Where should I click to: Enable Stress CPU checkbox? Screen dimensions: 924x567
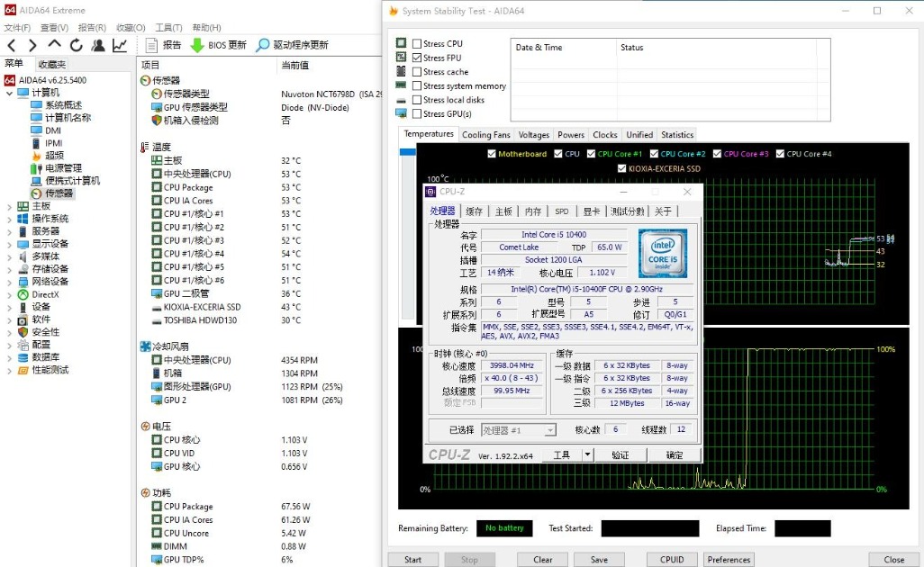click(417, 43)
